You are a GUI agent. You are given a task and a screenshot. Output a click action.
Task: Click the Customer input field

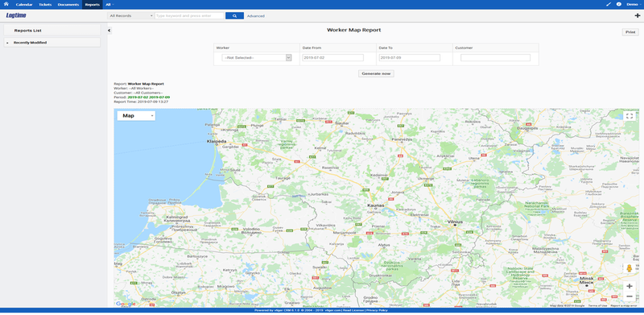pos(495,57)
